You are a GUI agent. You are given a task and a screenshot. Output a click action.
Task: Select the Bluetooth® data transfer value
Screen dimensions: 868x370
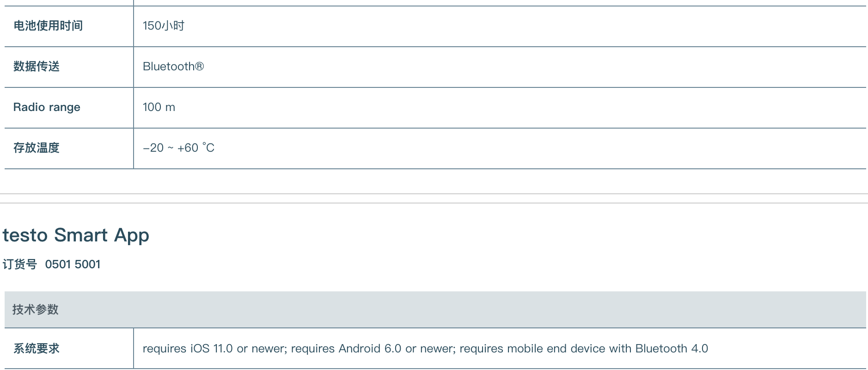click(x=173, y=67)
